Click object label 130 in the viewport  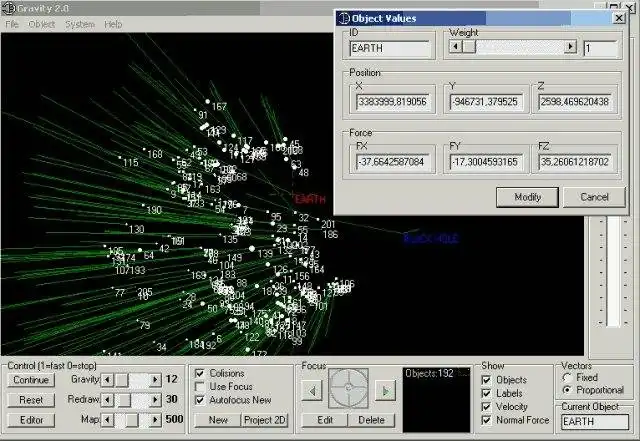(x=136, y=229)
